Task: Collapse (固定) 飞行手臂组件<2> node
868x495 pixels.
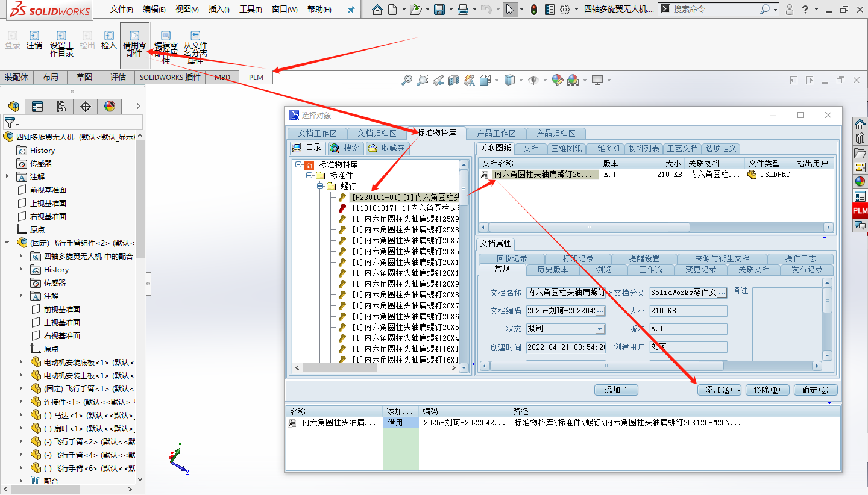Action: tap(7, 243)
